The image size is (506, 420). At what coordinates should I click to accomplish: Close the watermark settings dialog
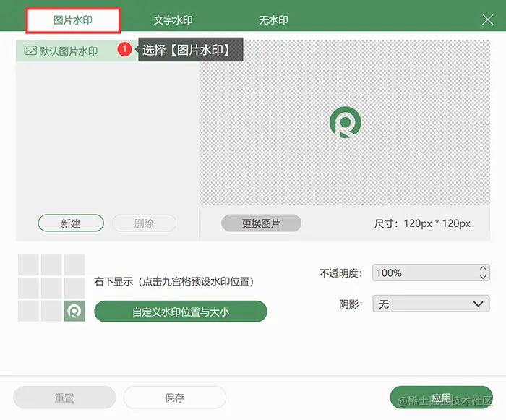point(488,20)
